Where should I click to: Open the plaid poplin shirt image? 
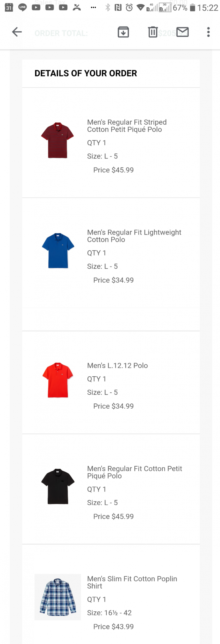pyautogui.click(x=58, y=597)
